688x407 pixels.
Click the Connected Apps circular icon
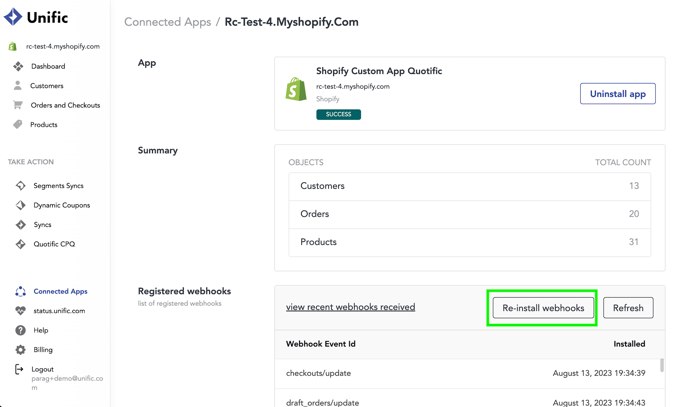[21, 291]
